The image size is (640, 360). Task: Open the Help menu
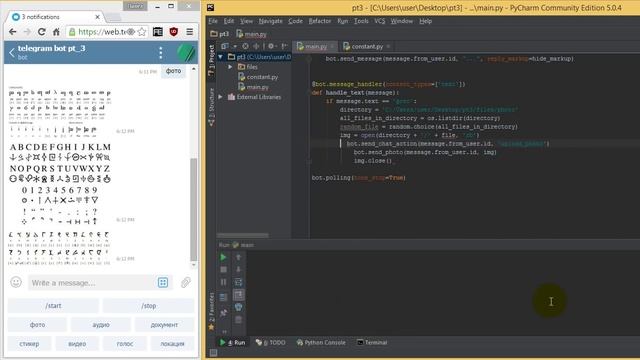pos(425,21)
